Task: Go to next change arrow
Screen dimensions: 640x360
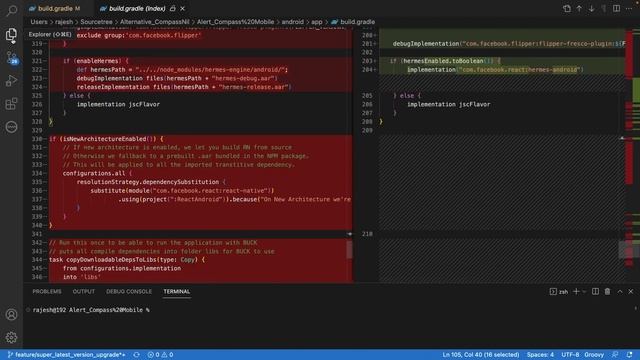Action: [x=591, y=8]
